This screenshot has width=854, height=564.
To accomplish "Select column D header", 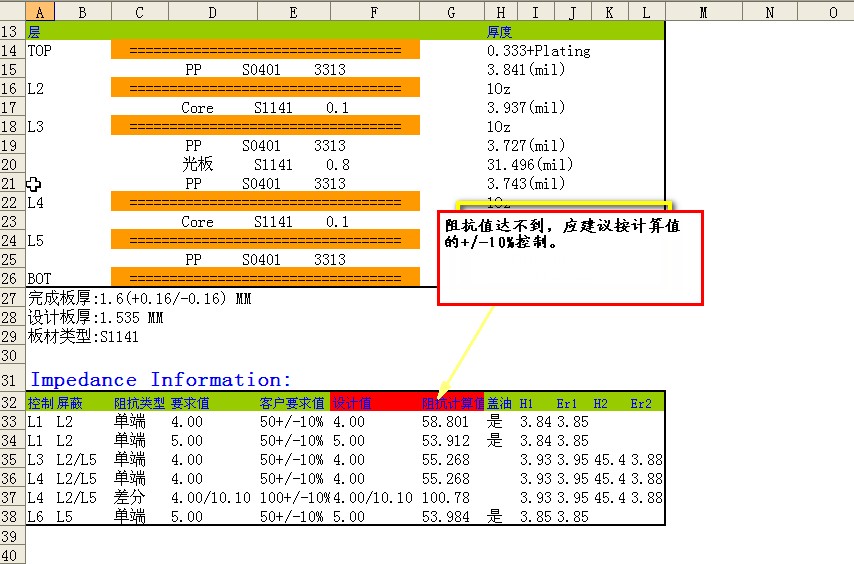I will click(x=212, y=11).
